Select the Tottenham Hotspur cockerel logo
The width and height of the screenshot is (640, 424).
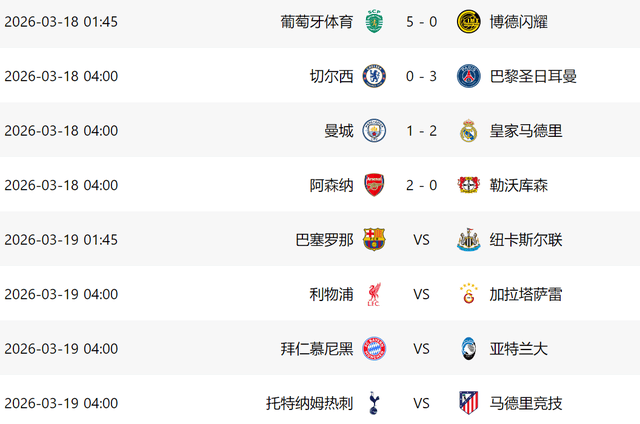(374, 403)
